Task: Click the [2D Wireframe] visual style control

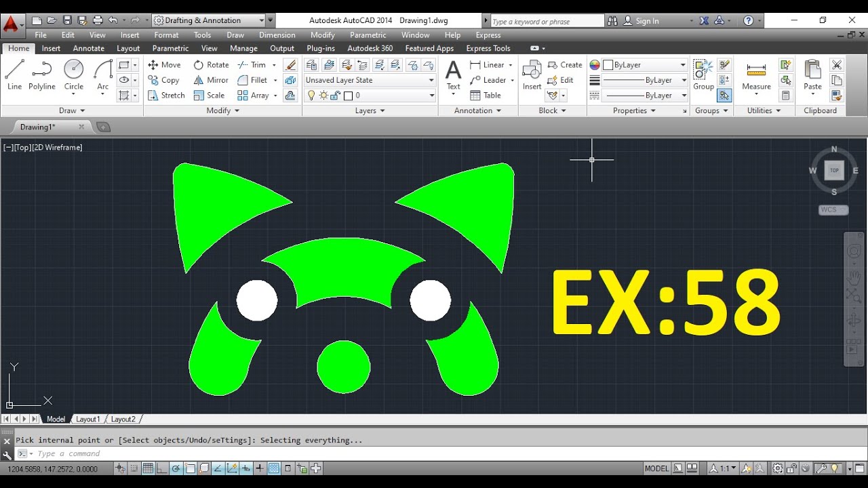Action: [58, 147]
